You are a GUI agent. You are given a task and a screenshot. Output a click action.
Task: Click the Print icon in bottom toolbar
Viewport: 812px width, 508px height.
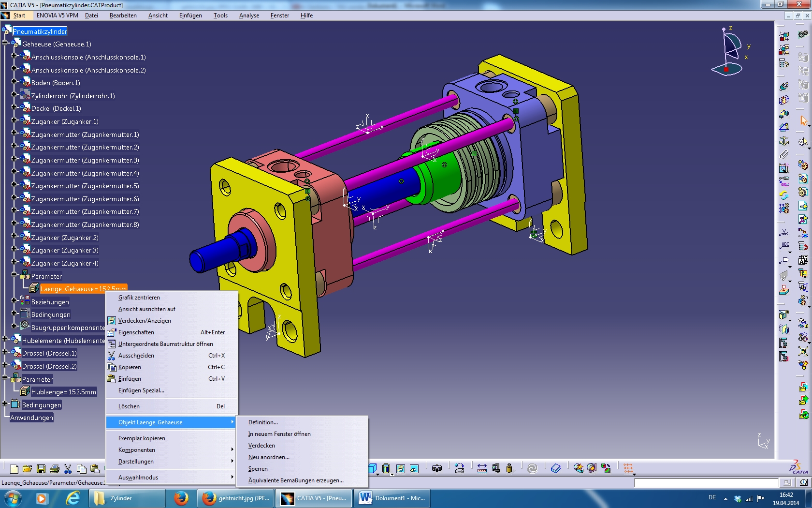click(55, 469)
